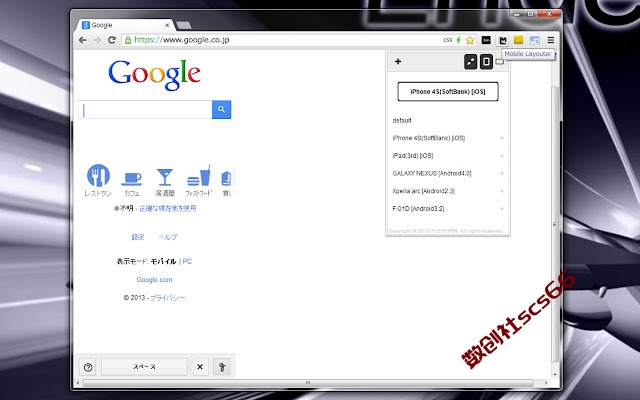Open the 設定 link

pos(138,237)
